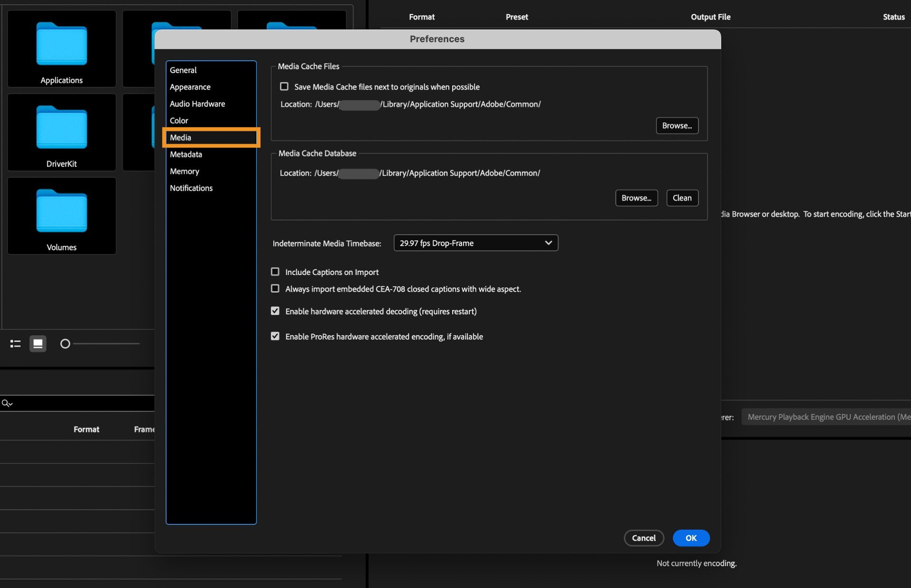Click Clean in Media Cache Database

[x=682, y=198]
